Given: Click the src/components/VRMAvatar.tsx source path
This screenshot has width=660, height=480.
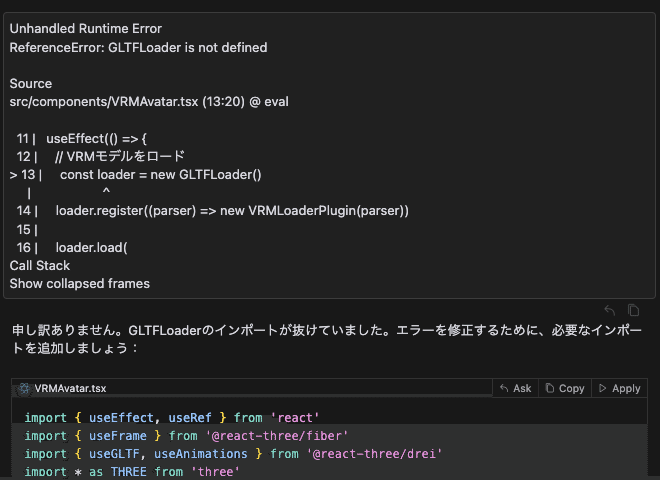Looking at the screenshot, I should [104, 101].
